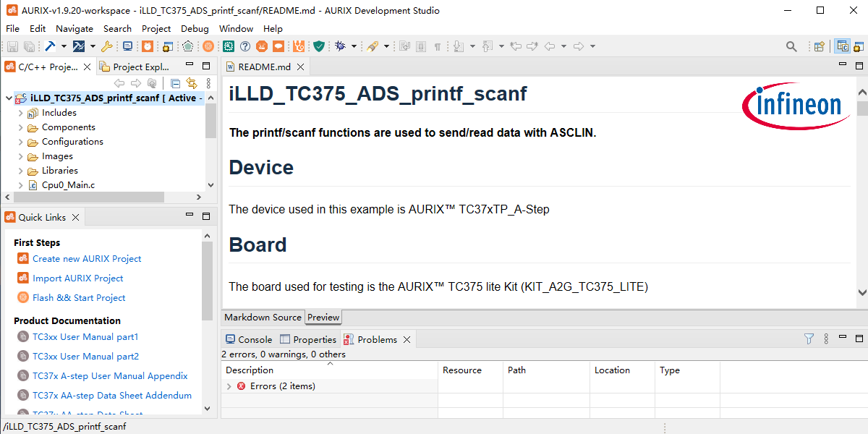Switch to Project Explorer tab
The image size is (868, 434).
135,67
